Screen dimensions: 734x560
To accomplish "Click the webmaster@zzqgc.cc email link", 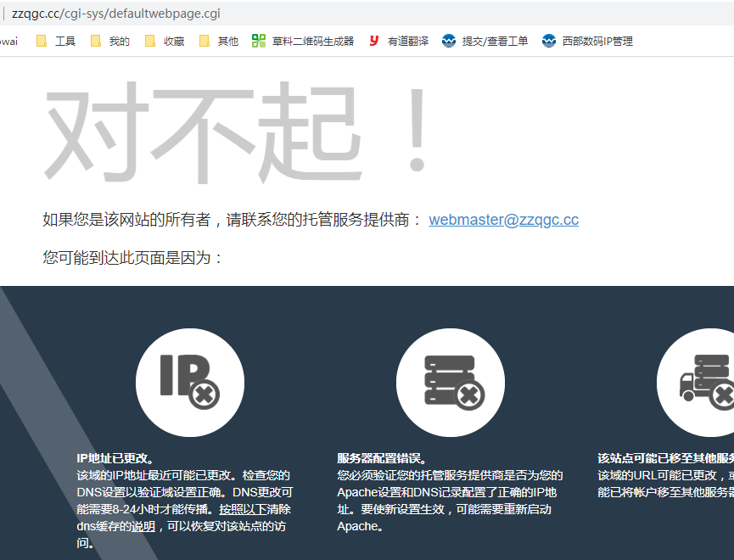I will [503, 220].
